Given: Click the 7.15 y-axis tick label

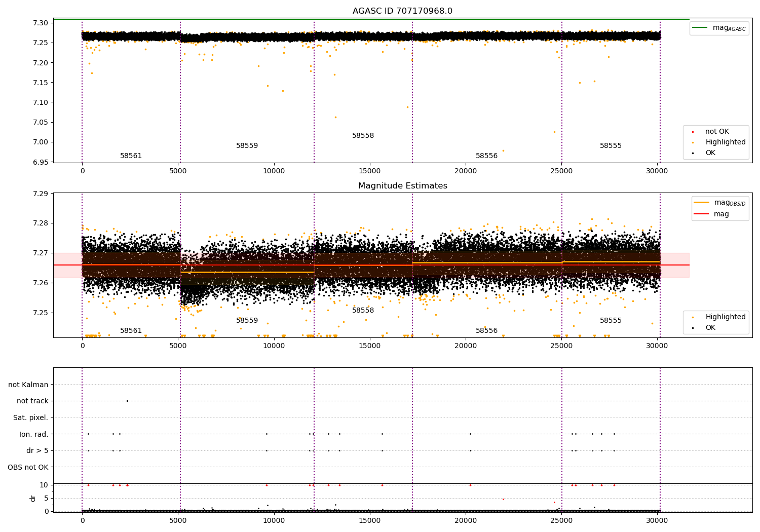Looking at the screenshot, I should pos(41,83).
